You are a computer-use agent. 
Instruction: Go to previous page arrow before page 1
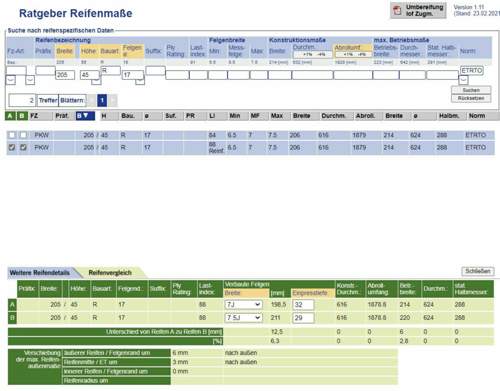pyautogui.click(x=91, y=100)
